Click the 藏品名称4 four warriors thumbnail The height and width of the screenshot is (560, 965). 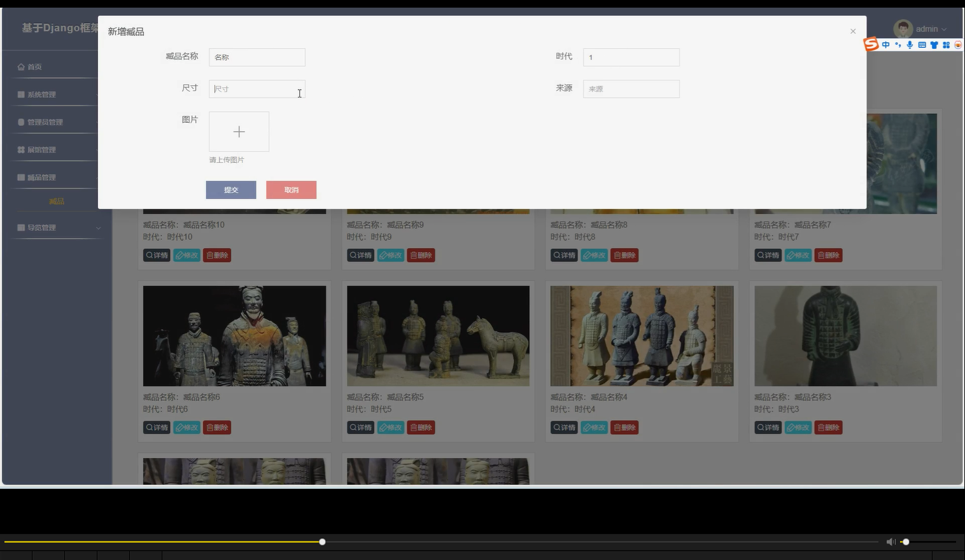tap(642, 336)
